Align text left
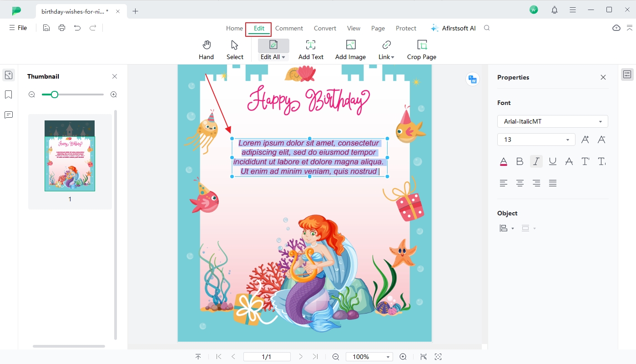 click(x=504, y=183)
